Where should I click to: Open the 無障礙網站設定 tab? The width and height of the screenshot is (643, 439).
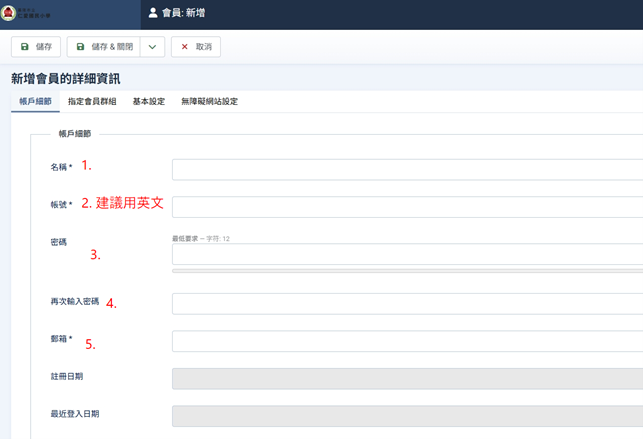[210, 101]
